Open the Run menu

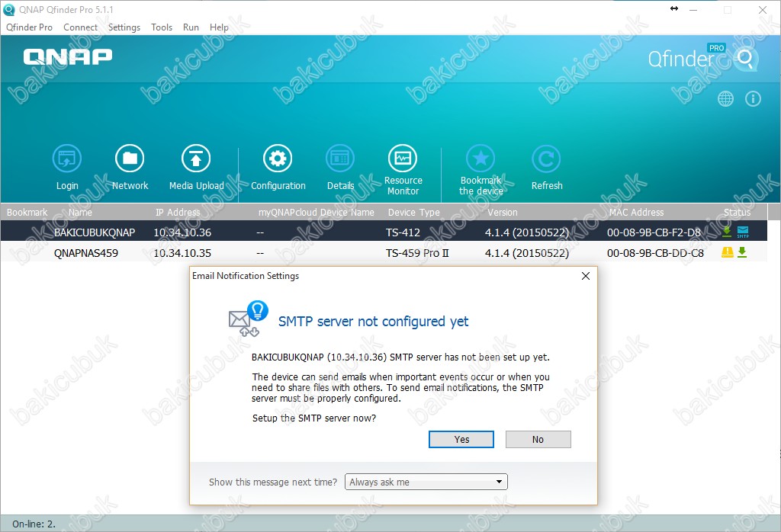coord(191,27)
